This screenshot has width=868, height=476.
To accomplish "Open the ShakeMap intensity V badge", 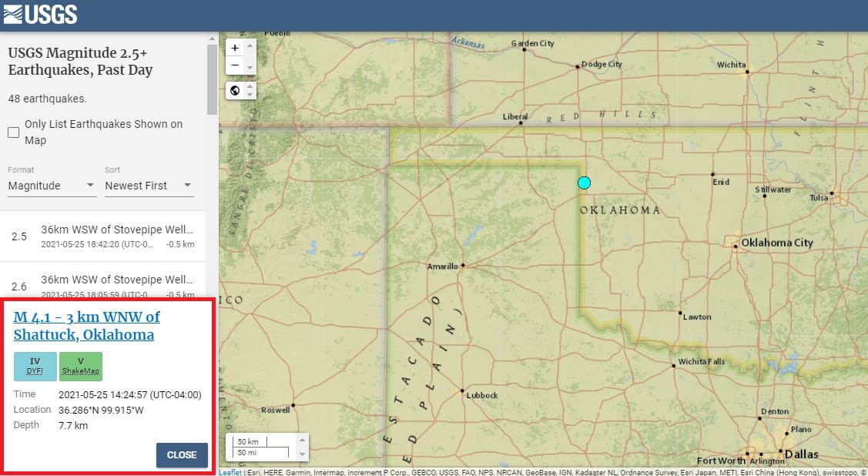I will [80, 366].
